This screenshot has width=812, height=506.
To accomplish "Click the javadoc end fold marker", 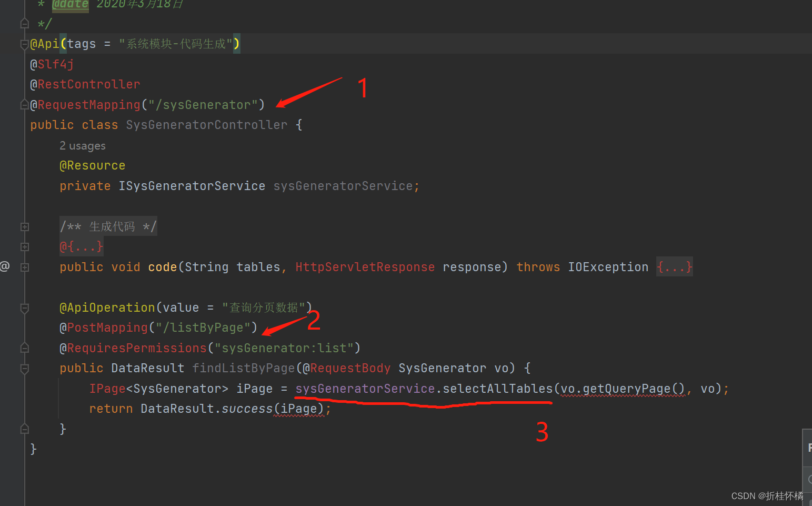I will click(24, 24).
